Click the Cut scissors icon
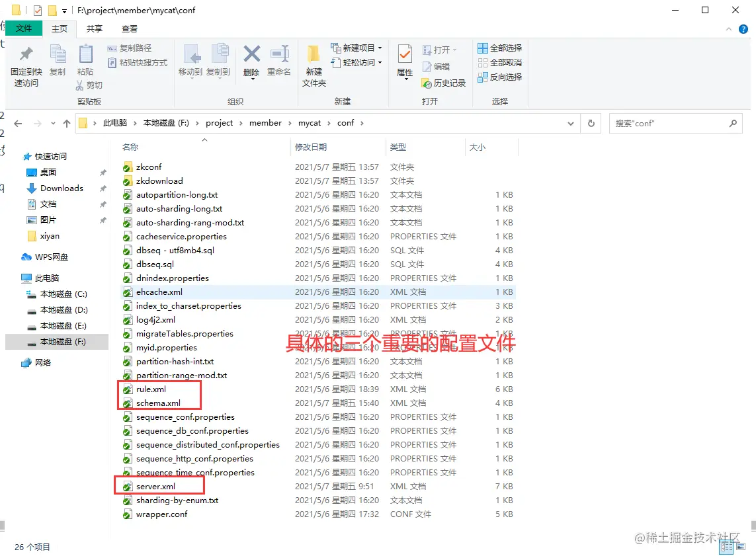Viewport: 756px width, 560px height. 79,85
